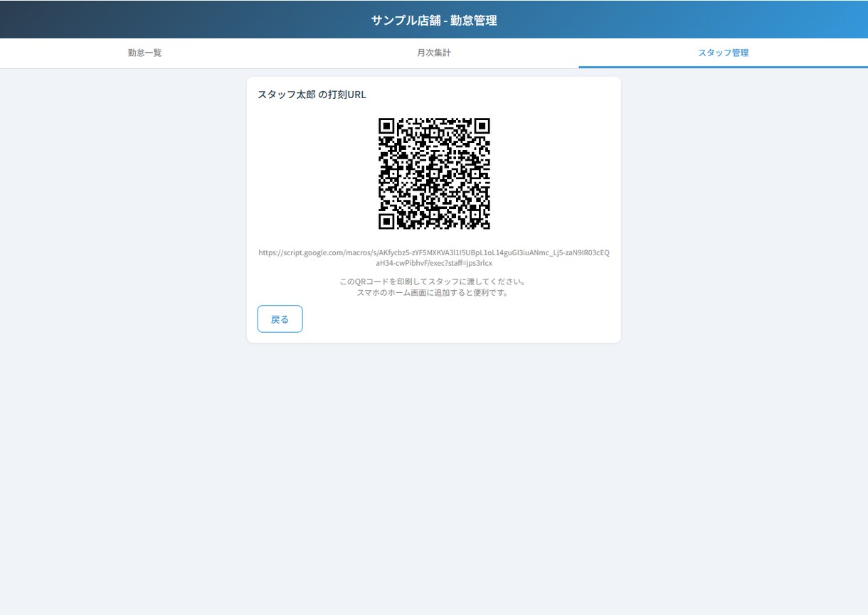Image resolution: width=868 pixels, height=615 pixels.
Task: Click the サンプル店舗 - 勤怠管理 header title
Action: (x=434, y=20)
